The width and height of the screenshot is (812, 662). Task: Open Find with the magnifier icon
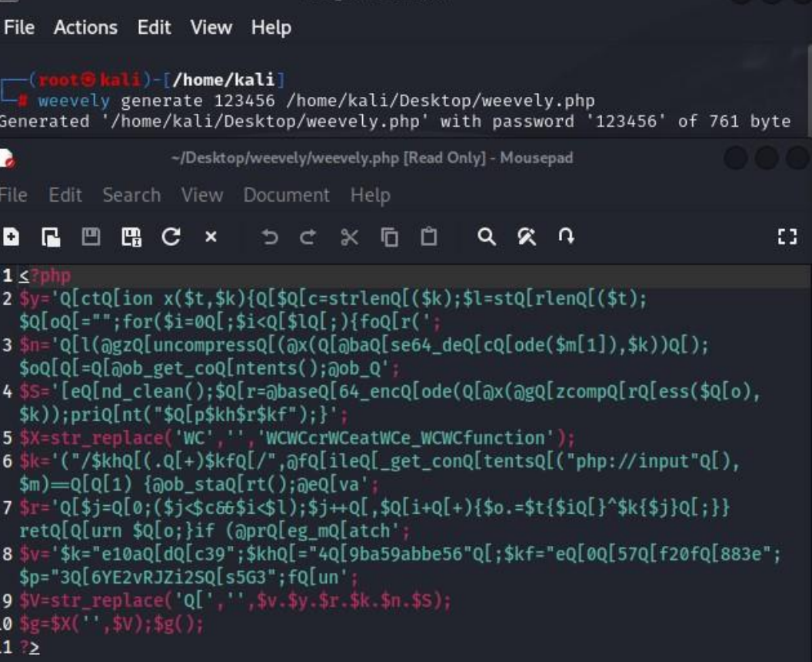(487, 237)
